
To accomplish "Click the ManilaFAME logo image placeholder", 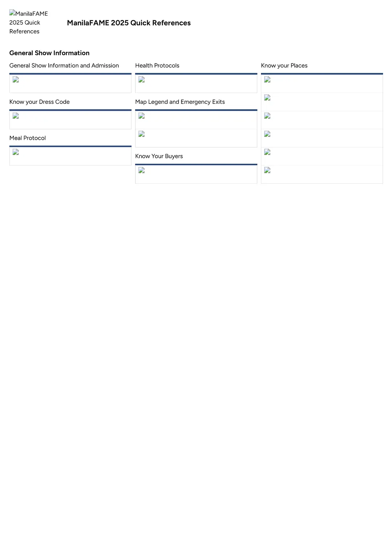I will point(28,23).
